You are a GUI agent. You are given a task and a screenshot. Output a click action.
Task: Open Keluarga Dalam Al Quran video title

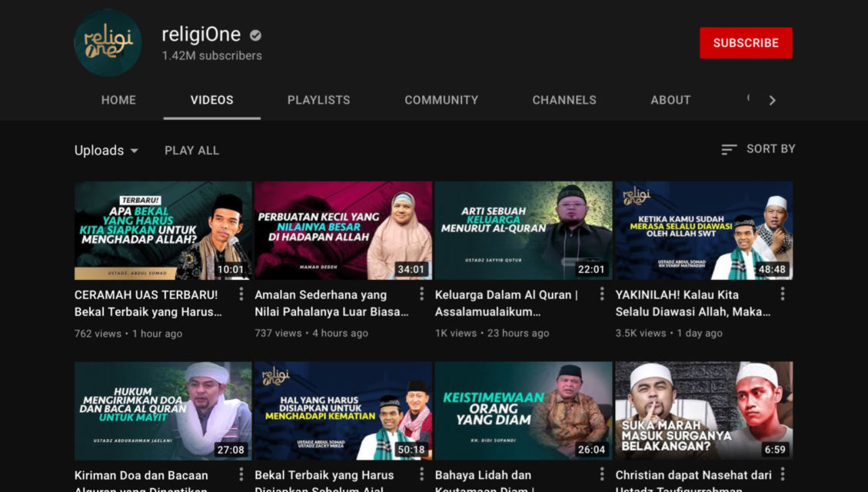(507, 304)
